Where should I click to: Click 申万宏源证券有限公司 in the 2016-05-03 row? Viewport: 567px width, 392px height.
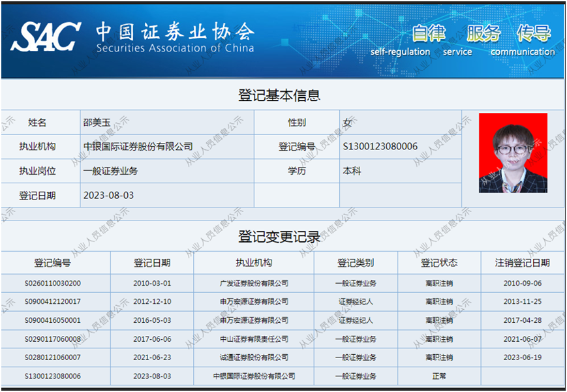pyautogui.click(x=254, y=320)
